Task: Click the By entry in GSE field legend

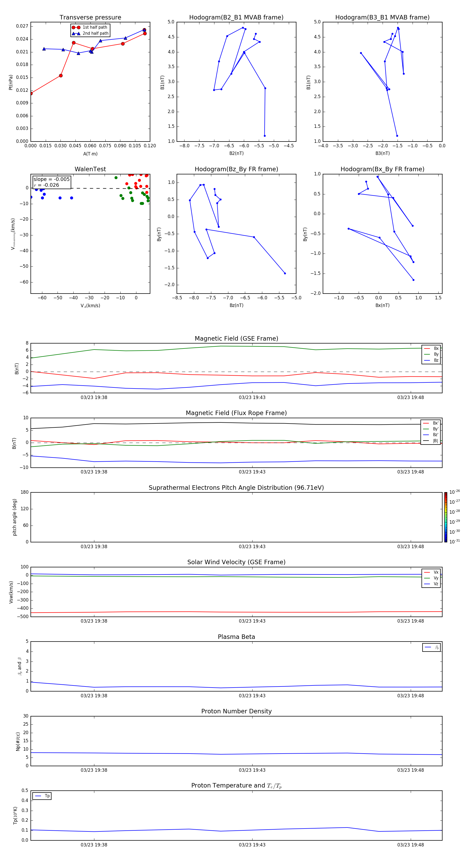Action: coord(431,355)
